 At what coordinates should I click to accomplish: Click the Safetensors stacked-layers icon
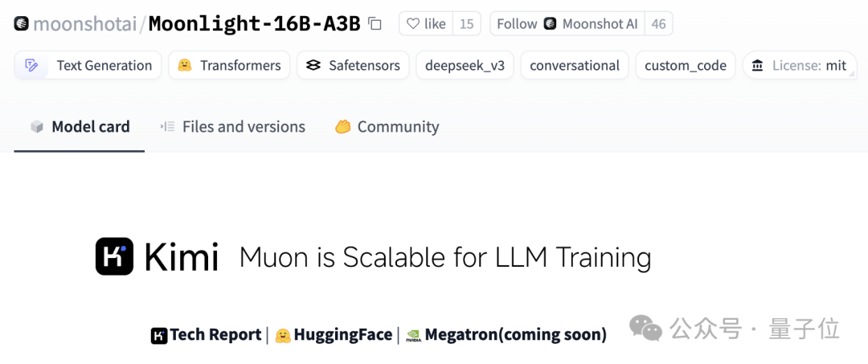tap(313, 65)
